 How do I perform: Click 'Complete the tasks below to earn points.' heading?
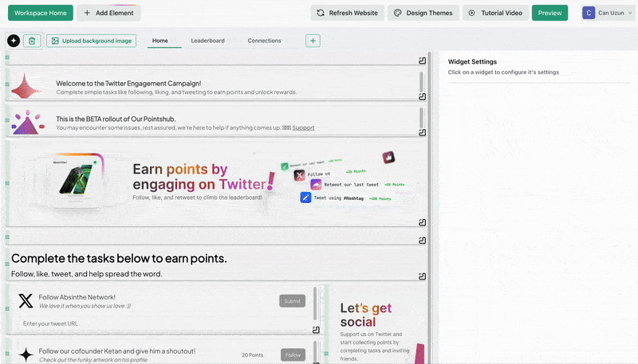[x=119, y=258]
